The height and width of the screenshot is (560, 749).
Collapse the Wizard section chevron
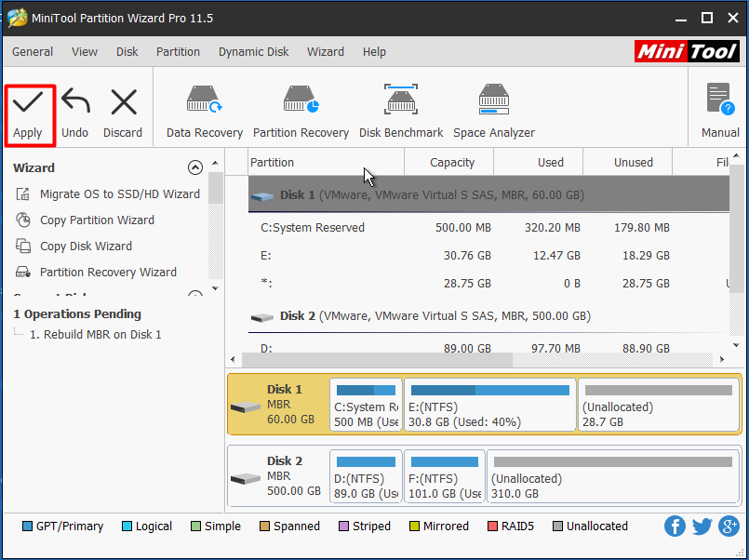click(194, 167)
